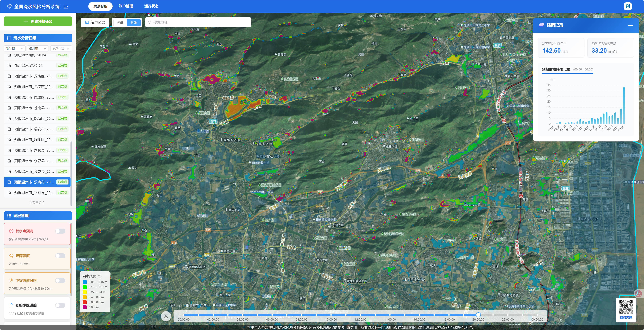Switch the map to 影像 mode
Image resolution: width=644 pixels, height=330 pixels.
[134, 23]
